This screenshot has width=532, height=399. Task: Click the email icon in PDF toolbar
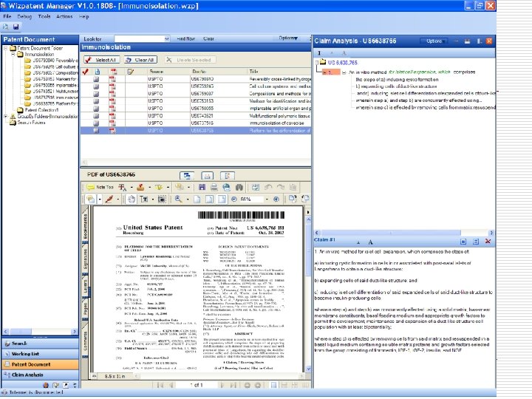[226, 187]
